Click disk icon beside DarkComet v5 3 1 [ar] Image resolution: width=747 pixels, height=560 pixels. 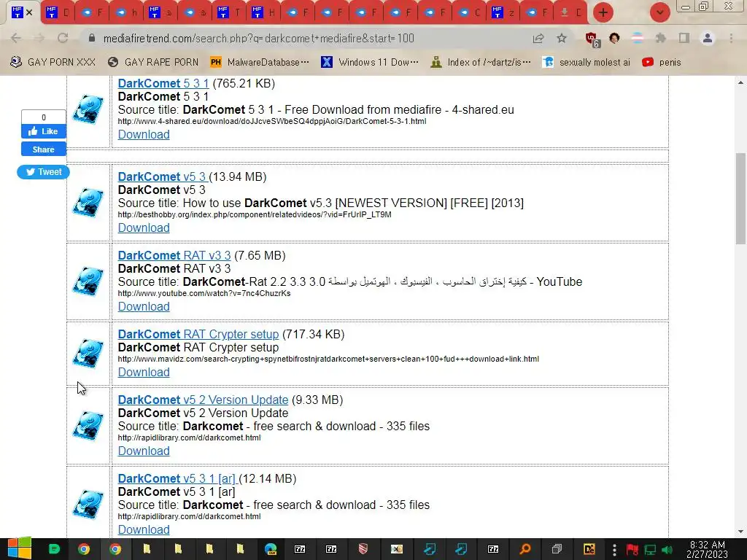click(x=88, y=504)
